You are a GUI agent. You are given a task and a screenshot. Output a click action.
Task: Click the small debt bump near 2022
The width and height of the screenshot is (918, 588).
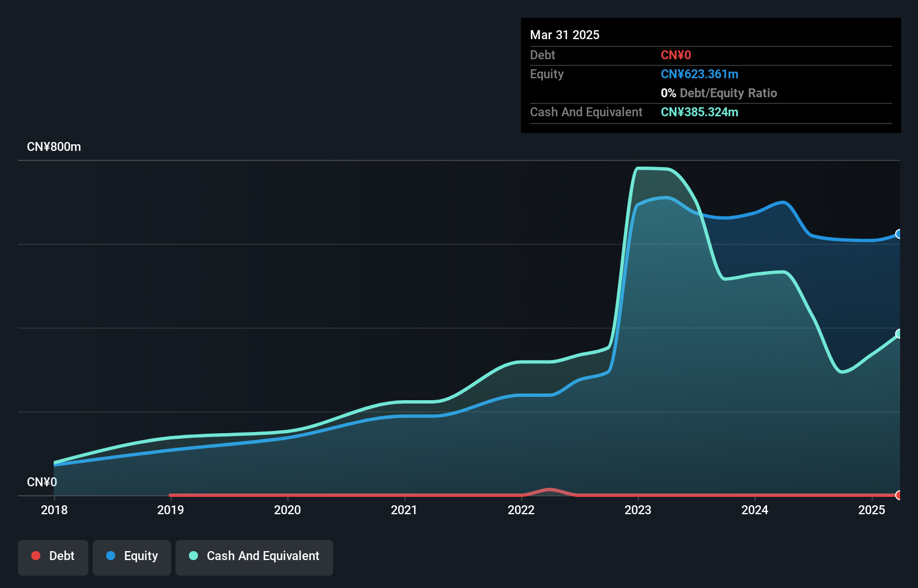tap(550, 490)
